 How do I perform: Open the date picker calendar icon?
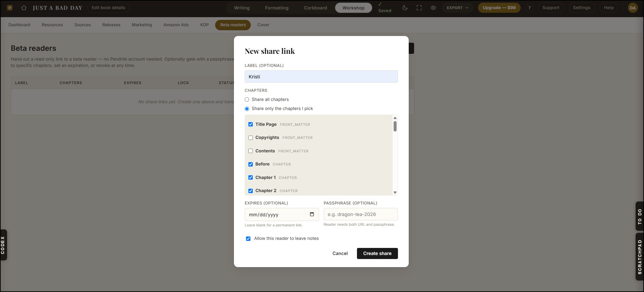click(312, 214)
